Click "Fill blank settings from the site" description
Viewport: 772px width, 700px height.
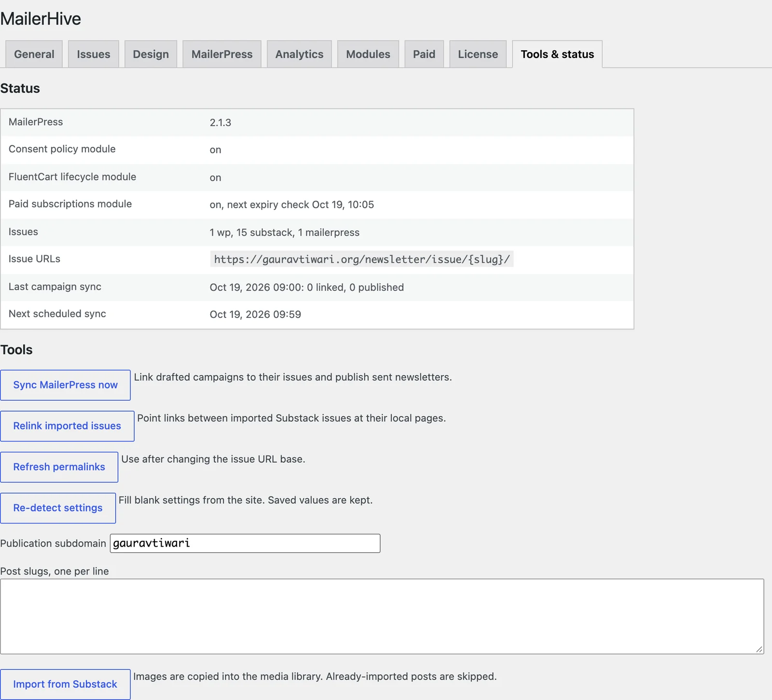coord(246,500)
